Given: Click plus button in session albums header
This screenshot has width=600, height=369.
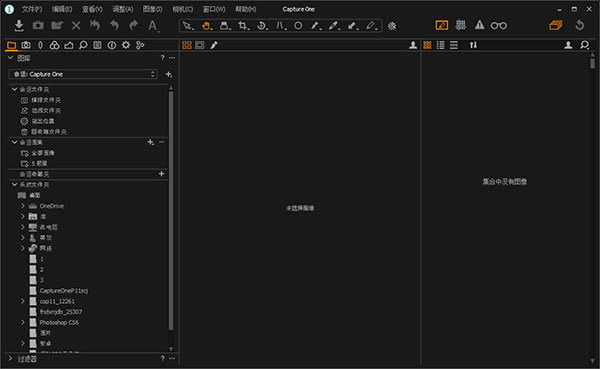Looking at the screenshot, I should [151, 142].
